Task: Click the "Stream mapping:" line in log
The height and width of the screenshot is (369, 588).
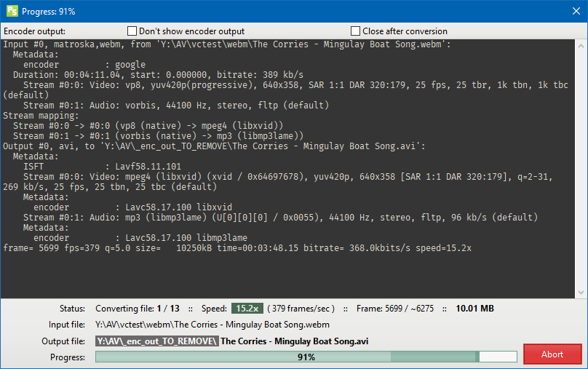Action: [x=42, y=116]
